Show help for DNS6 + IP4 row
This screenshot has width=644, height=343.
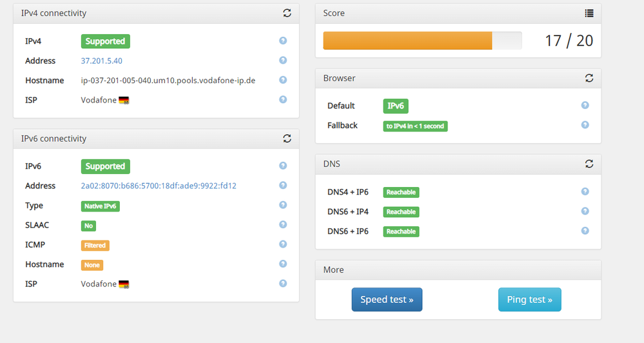click(x=585, y=211)
